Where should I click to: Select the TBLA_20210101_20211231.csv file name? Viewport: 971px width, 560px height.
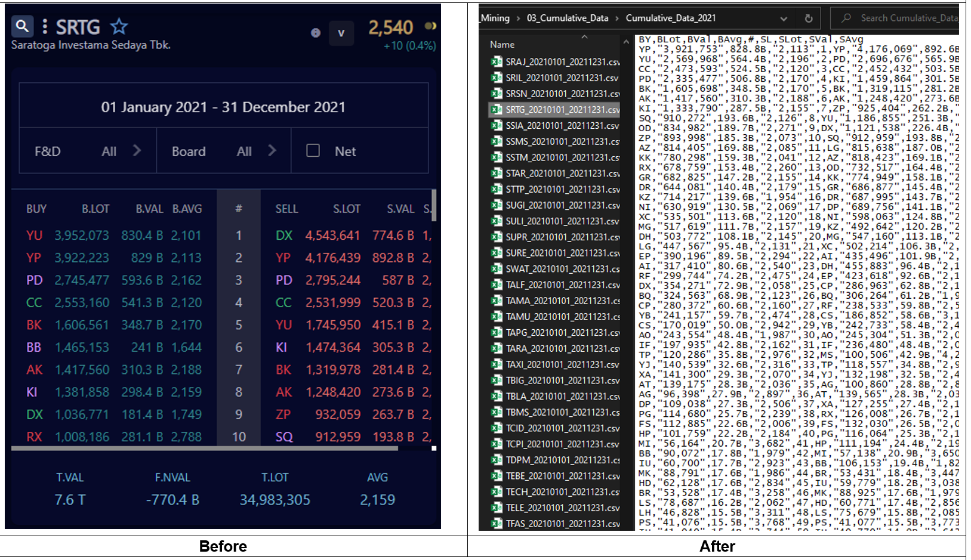point(563,396)
